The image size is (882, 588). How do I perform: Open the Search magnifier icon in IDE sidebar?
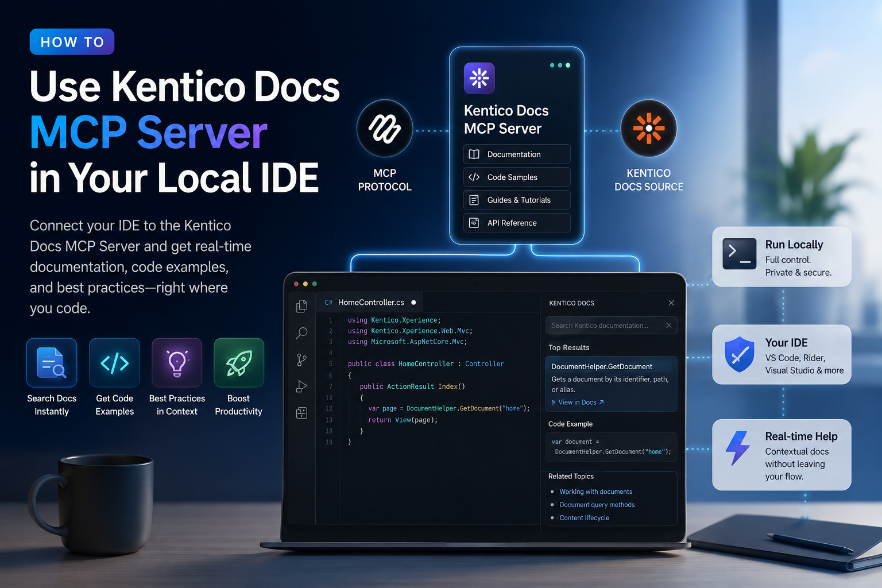tap(301, 333)
